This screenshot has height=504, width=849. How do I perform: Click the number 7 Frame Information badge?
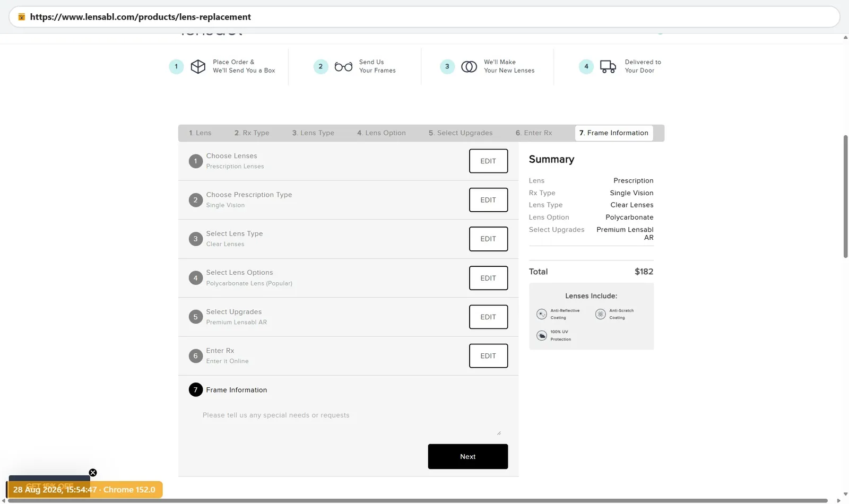[x=196, y=390]
